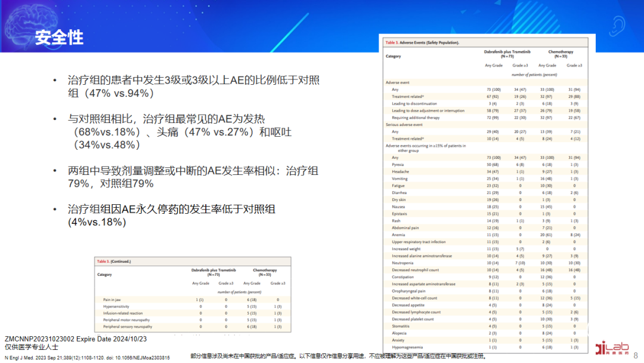Viewport: 644px width, 363px height.
Task: Click the JiLab logo
Action: (612, 348)
